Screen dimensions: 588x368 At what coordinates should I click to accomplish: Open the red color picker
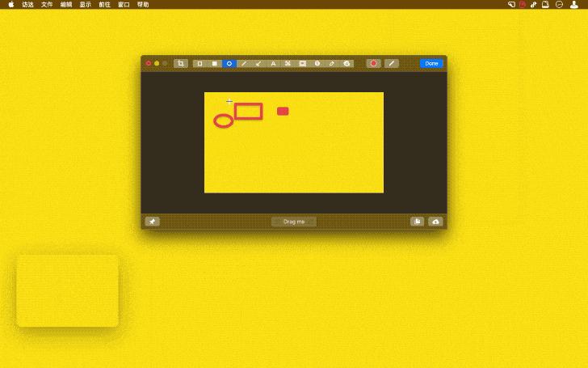pos(373,63)
